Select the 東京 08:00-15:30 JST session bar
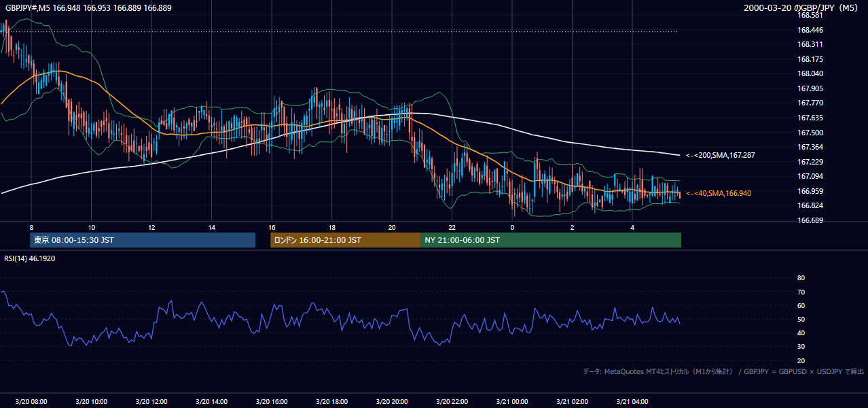 143,240
